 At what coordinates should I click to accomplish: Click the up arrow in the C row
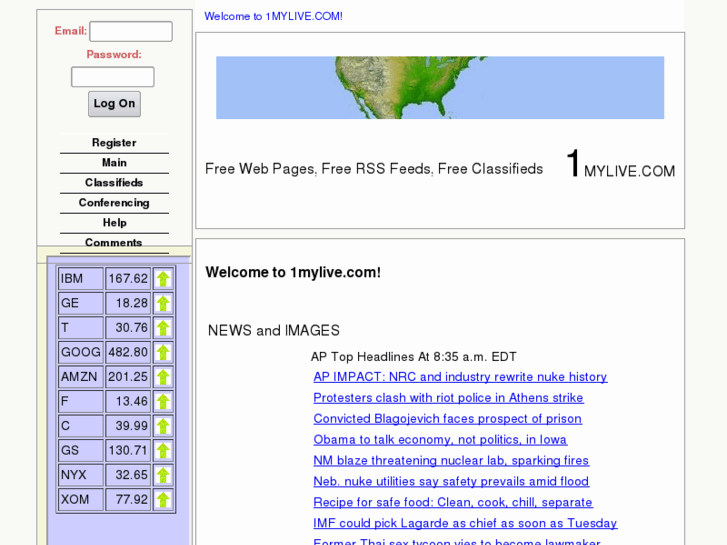point(163,426)
